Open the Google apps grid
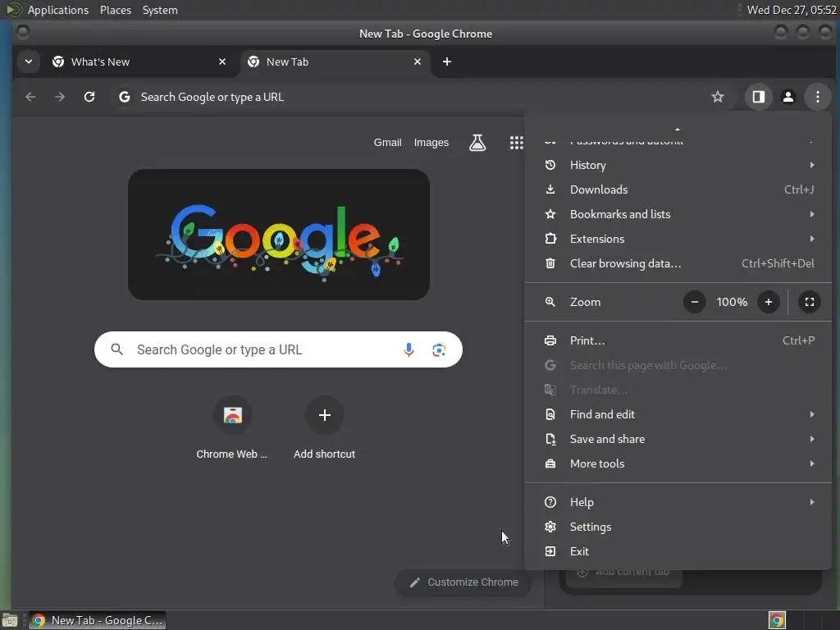The image size is (840, 630). 517,143
